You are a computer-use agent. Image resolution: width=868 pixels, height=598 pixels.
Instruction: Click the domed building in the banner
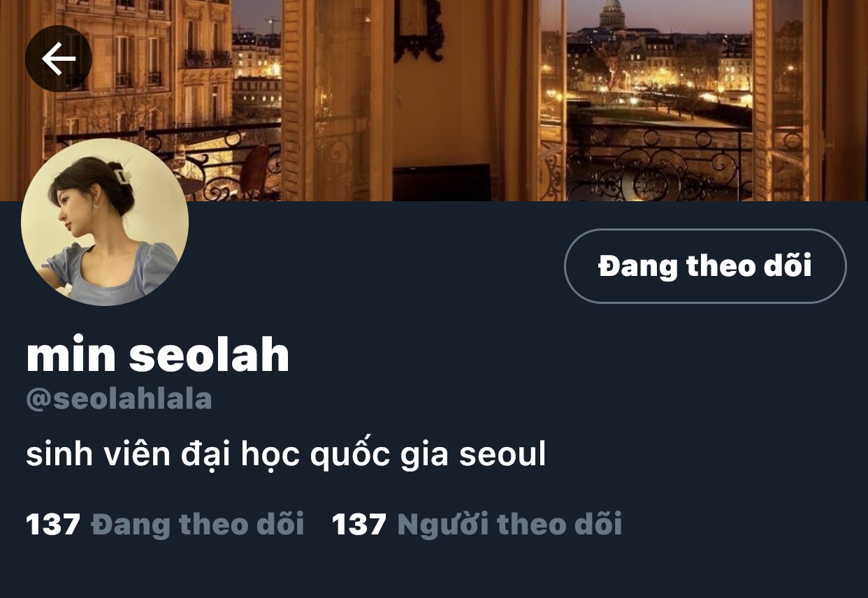612,14
